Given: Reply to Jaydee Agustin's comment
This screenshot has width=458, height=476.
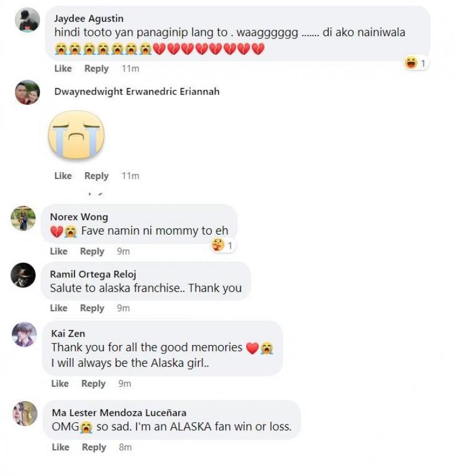Looking at the screenshot, I should click(x=96, y=69).
